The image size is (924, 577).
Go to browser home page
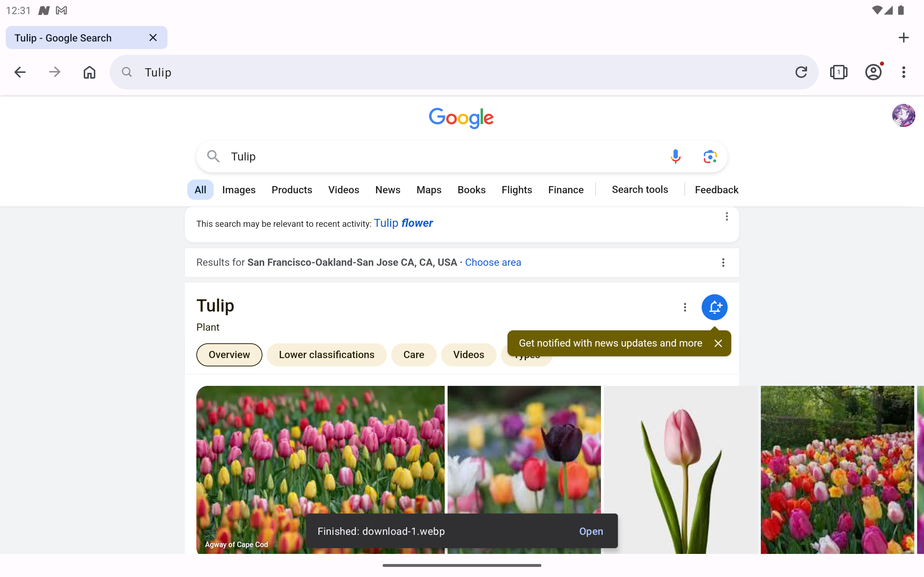(90, 72)
